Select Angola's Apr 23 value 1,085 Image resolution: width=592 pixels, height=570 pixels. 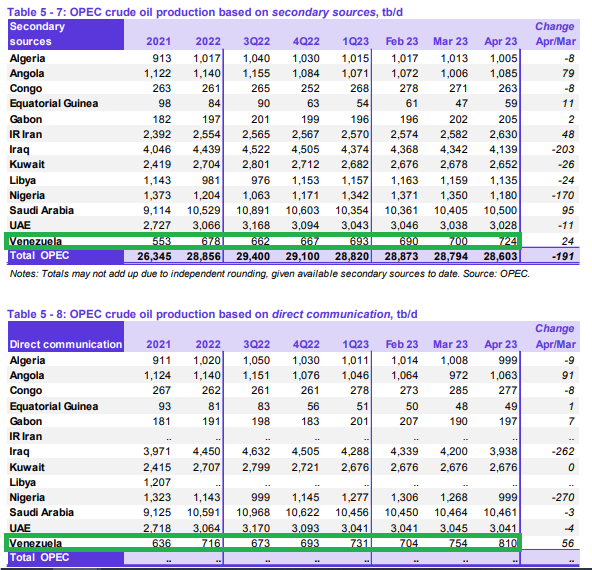(503, 74)
